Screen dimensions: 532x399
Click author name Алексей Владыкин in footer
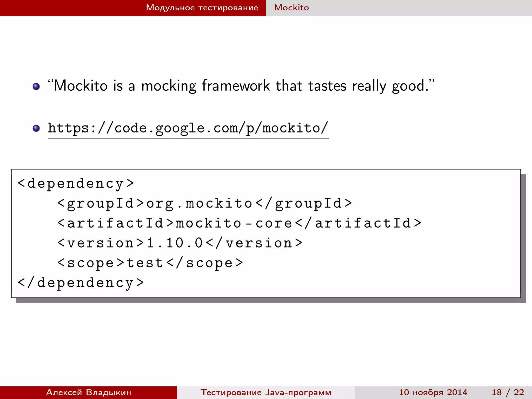click(89, 392)
